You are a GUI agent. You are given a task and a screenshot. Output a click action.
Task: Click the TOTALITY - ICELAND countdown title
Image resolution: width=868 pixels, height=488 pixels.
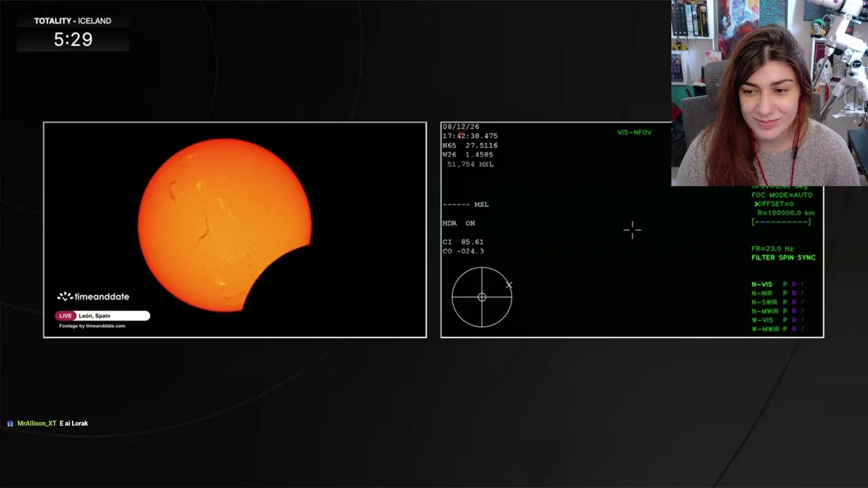[73, 21]
